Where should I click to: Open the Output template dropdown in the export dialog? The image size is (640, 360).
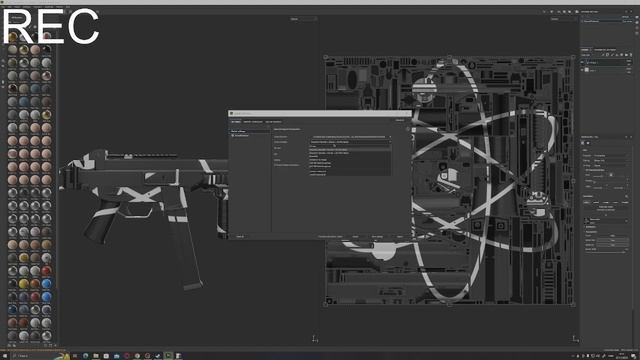click(350, 142)
